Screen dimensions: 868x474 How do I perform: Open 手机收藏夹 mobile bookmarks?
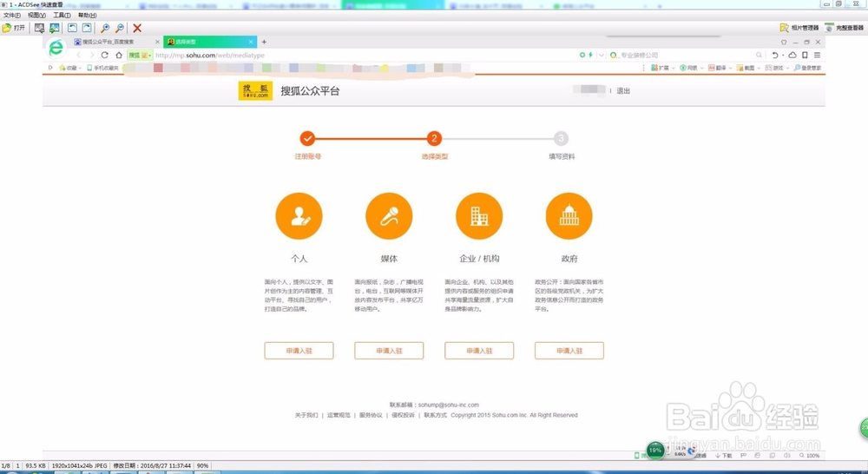pyautogui.click(x=102, y=68)
